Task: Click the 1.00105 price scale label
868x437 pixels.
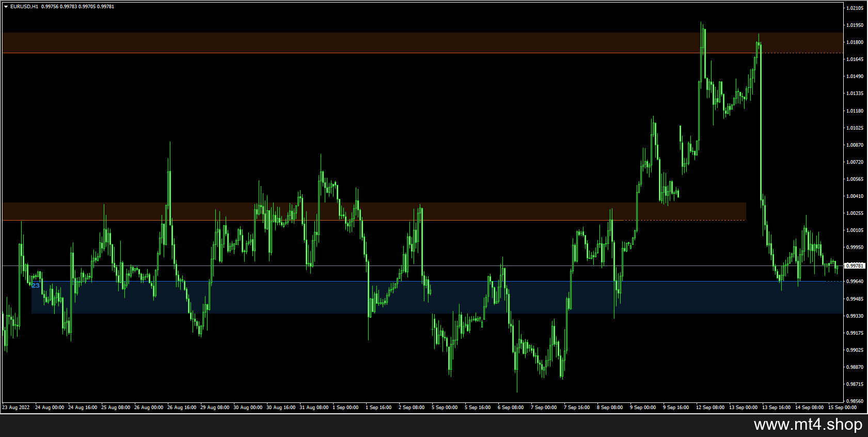Action: coord(855,230)
